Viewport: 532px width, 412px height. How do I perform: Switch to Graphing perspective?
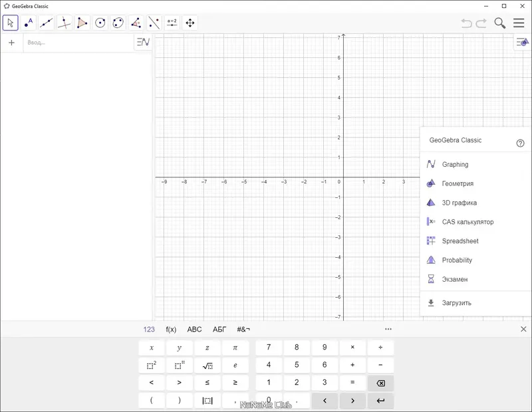[475, 164]
